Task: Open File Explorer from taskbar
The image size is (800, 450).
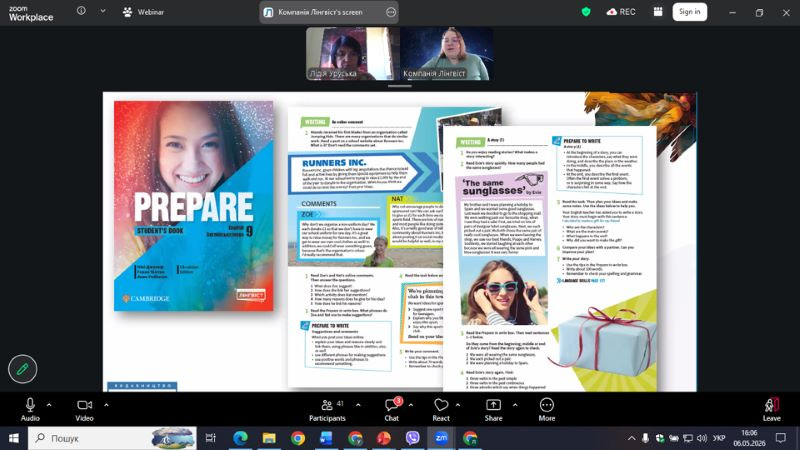Action: [269, 438]
